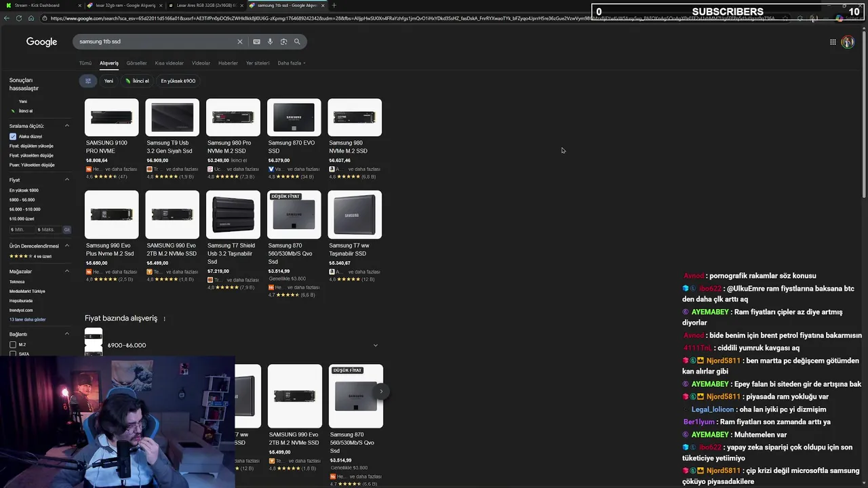
Task: Check the SATA connection checkbox
Action: (13, 354)
